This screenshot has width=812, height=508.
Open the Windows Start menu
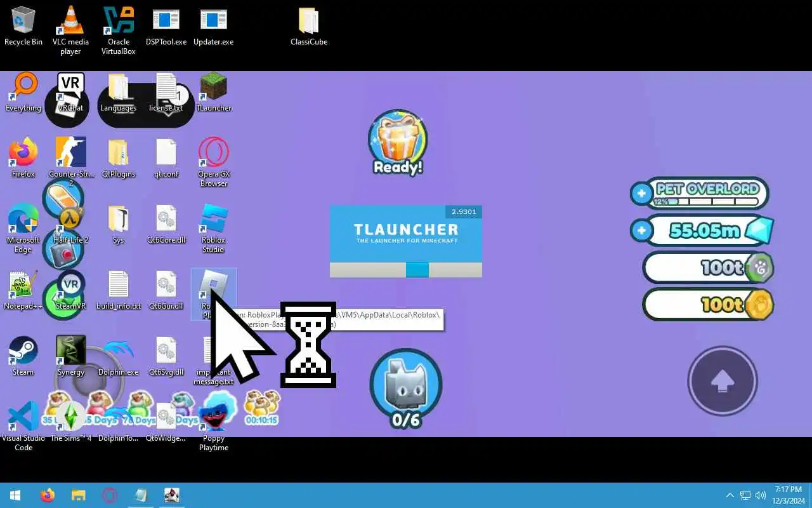(x=15, y=495)
